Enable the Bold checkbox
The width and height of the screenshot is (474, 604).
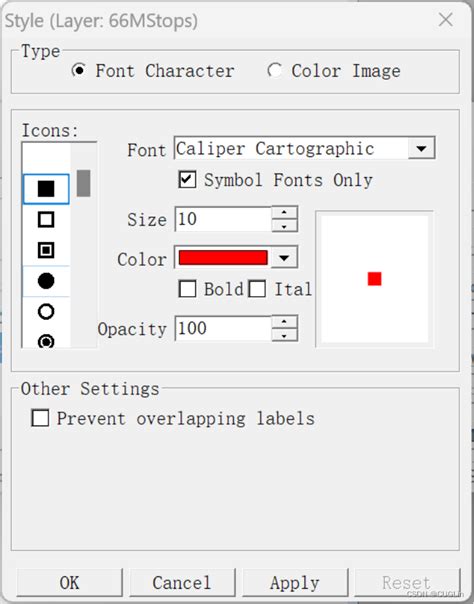(x=187, y=289)
